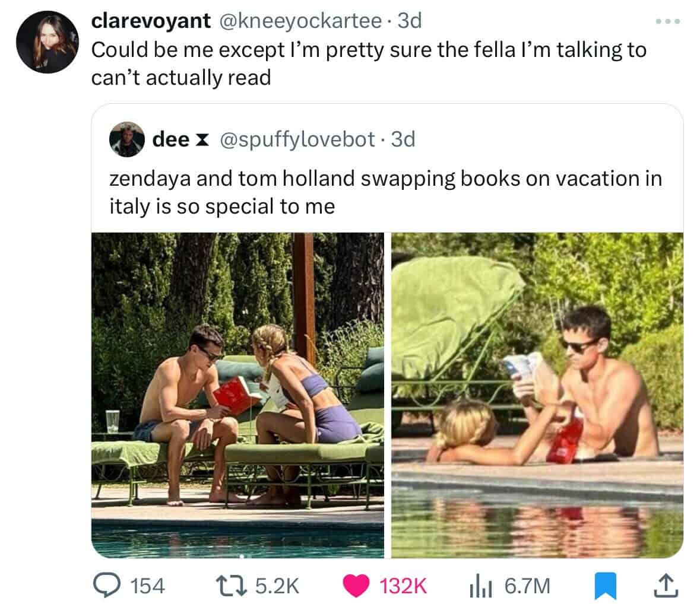Screen dimensions: 700x604
Task: Open the right photo of man reading
Action: 537,395
